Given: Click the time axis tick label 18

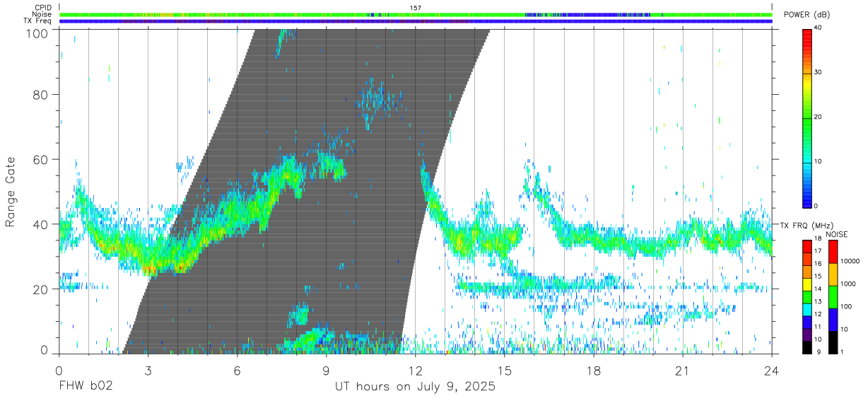Looking at the screenshot, I should coord(594,371).
